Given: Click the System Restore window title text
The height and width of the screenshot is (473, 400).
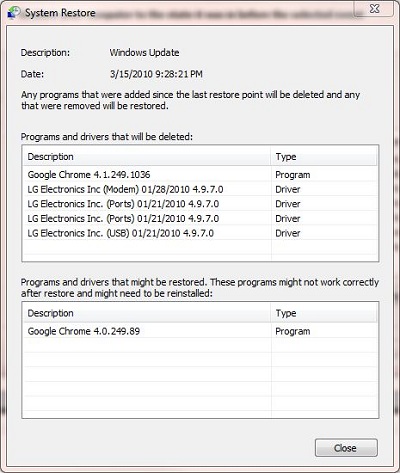Looking at the screenshot, I should (60, 13).
